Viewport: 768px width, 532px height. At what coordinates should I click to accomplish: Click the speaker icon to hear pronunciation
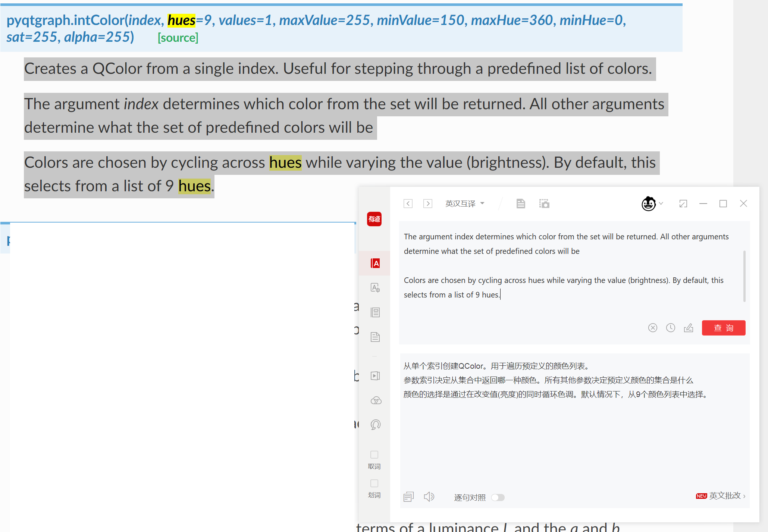click(x=429, y=496)
